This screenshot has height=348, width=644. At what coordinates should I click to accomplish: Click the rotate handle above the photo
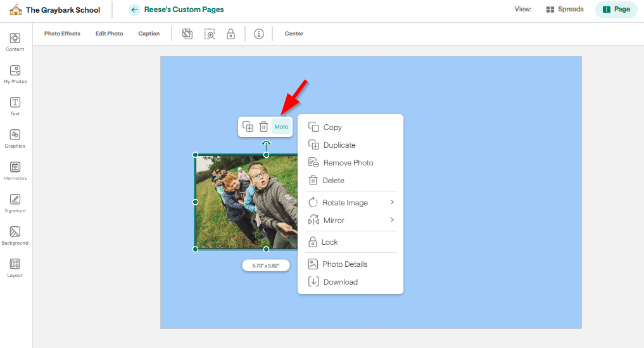[x=266, y=144]
